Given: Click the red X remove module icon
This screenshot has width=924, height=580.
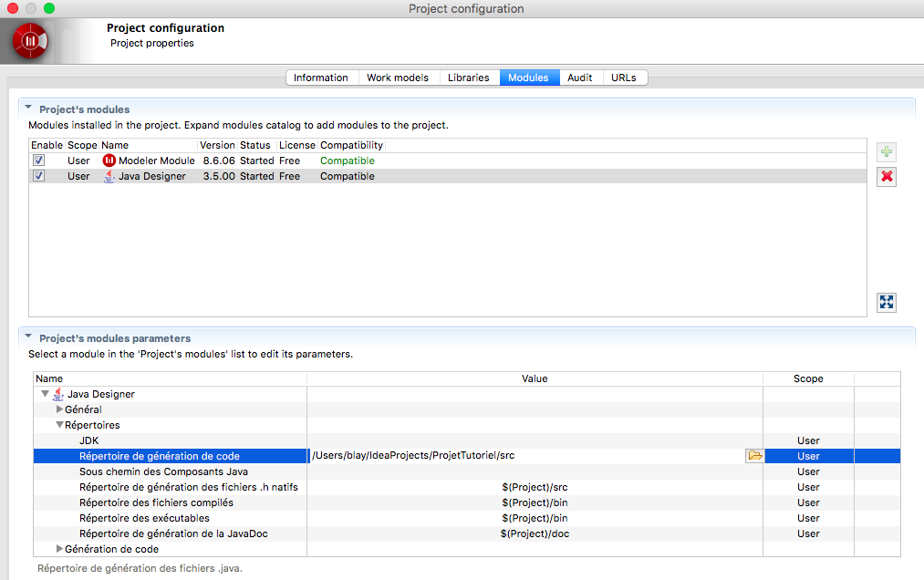Looking at the screenshot, I should pyautogui.click(x=886, y=177).
